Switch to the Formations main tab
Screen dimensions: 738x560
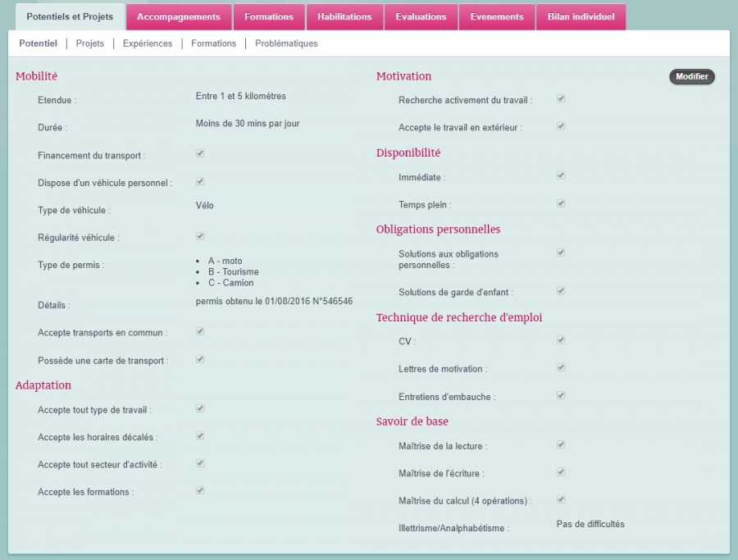click(x=269, y=17)
